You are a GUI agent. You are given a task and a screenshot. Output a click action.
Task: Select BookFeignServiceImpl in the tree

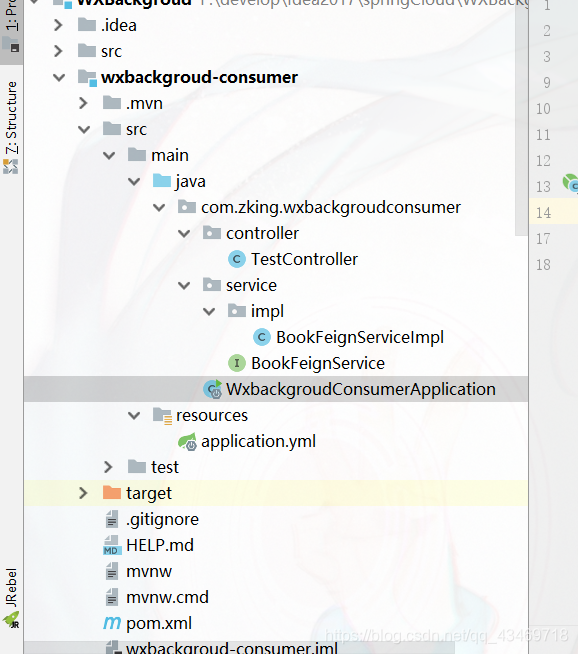pyautogui.click(x=360, y=337)
